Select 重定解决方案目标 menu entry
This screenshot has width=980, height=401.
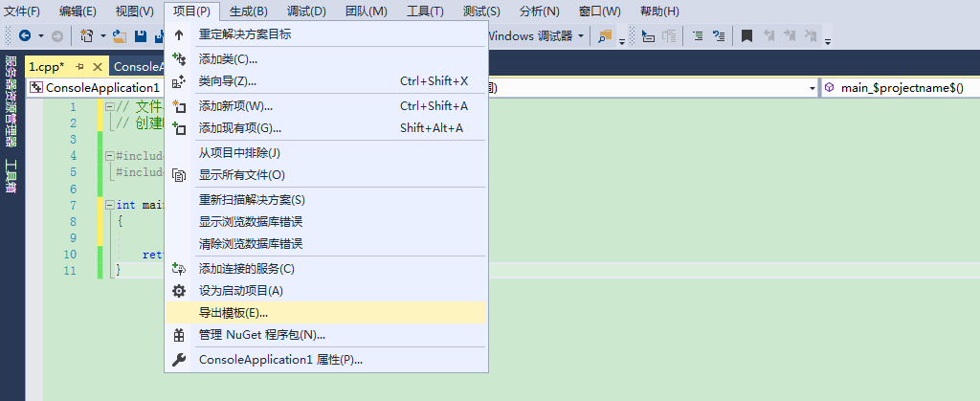(x=325, y=34)
